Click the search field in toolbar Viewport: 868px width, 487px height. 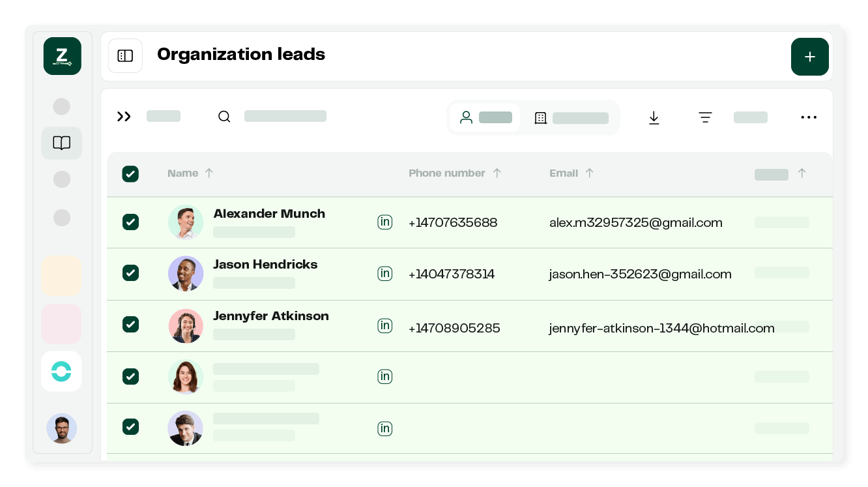[284, 117]
